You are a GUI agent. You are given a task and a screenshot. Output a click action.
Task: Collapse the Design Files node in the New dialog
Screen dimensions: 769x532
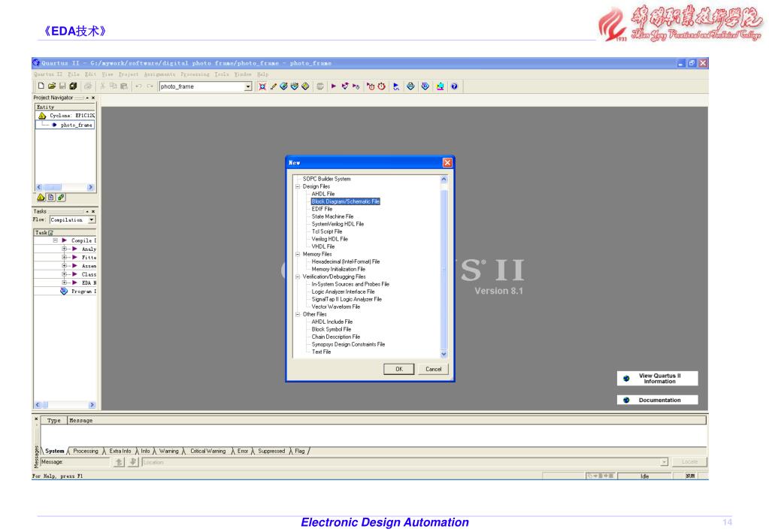(x=298, y=186)
